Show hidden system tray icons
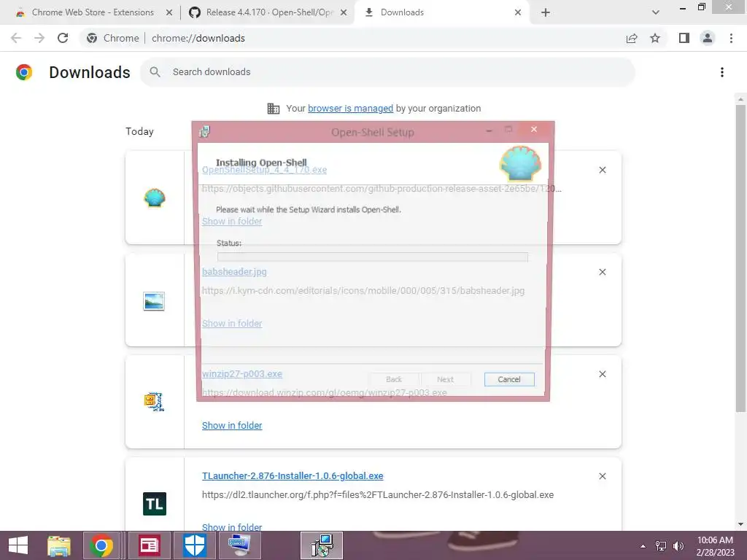This screenshot has height=560, width=747. (643, 546)
